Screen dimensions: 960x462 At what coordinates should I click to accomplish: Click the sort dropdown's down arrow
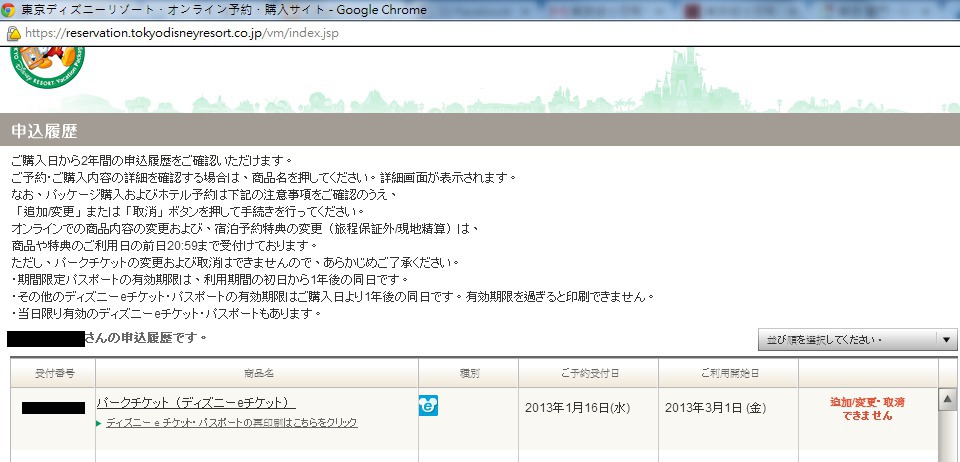[x=948, y=339]
